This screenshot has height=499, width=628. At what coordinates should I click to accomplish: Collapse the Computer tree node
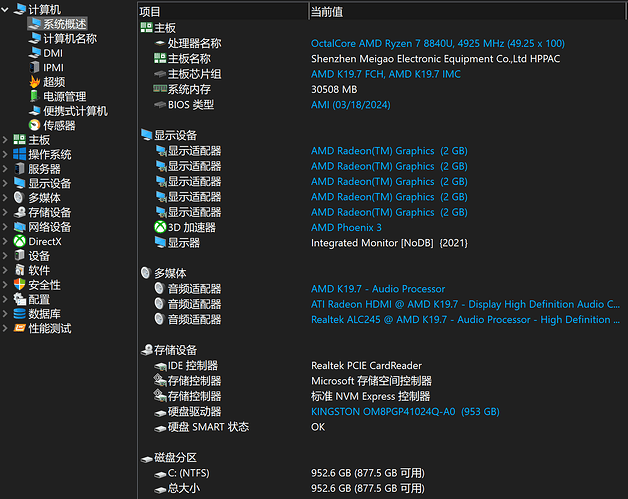click(x=6, y=10)
